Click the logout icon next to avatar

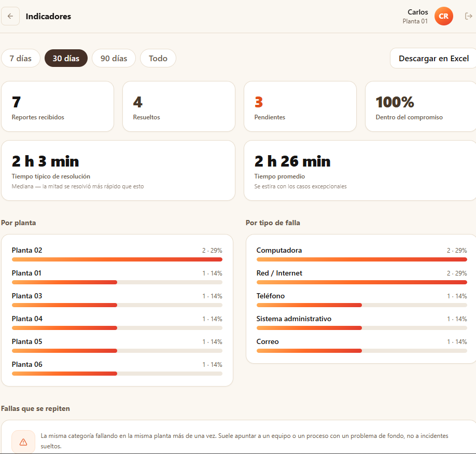click(468, 16)
